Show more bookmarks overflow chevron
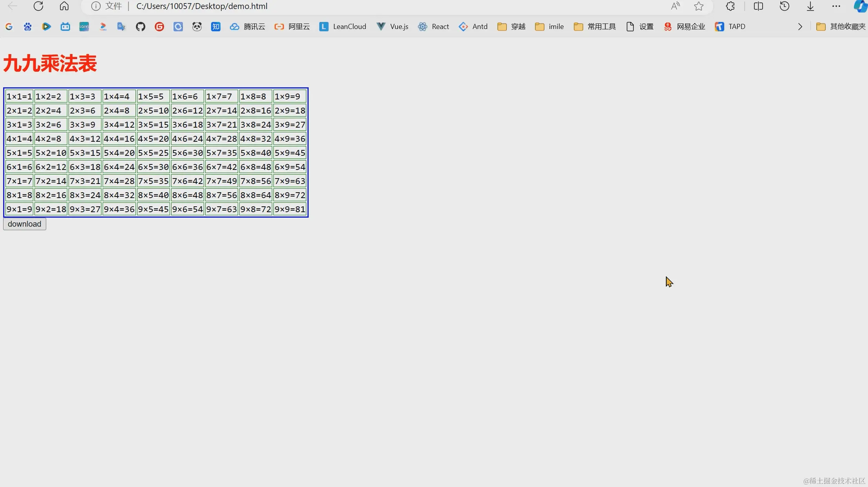Screen dimensions: 868x487 tap(800, 27)
